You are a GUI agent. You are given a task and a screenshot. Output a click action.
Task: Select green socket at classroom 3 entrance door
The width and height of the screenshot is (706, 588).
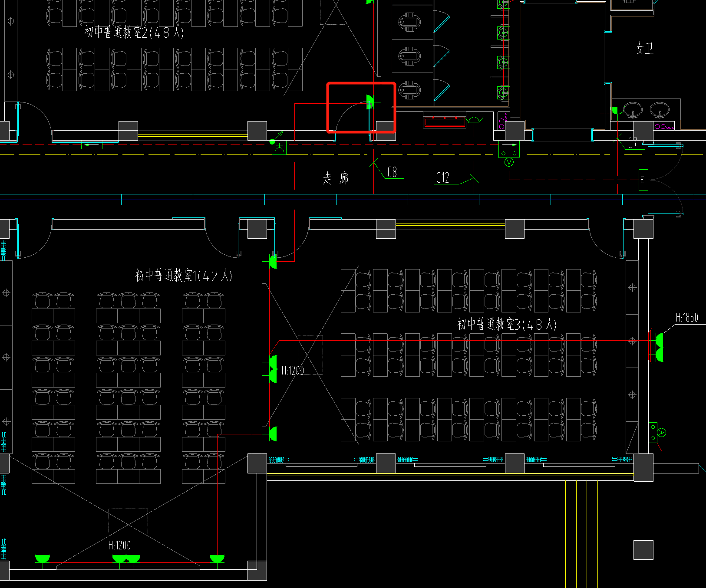[273, 262]
